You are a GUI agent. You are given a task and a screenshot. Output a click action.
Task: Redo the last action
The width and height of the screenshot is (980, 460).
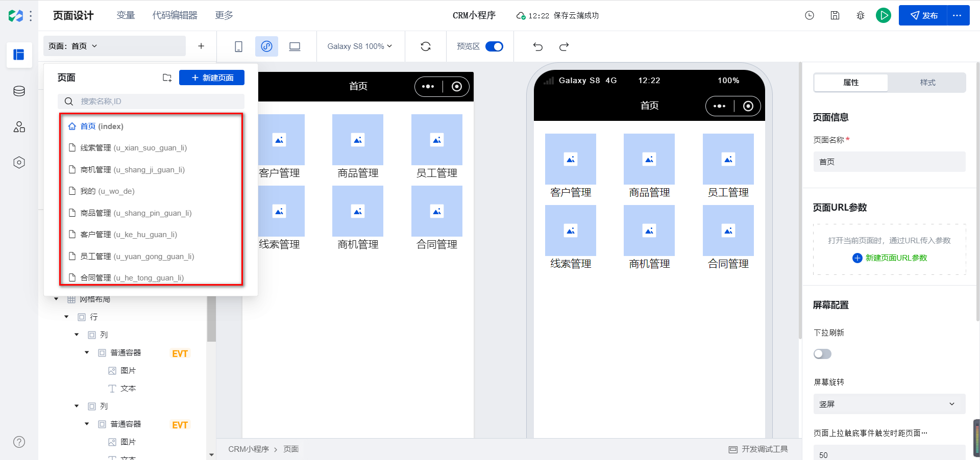pyautogui.click(x=564, y=46)
